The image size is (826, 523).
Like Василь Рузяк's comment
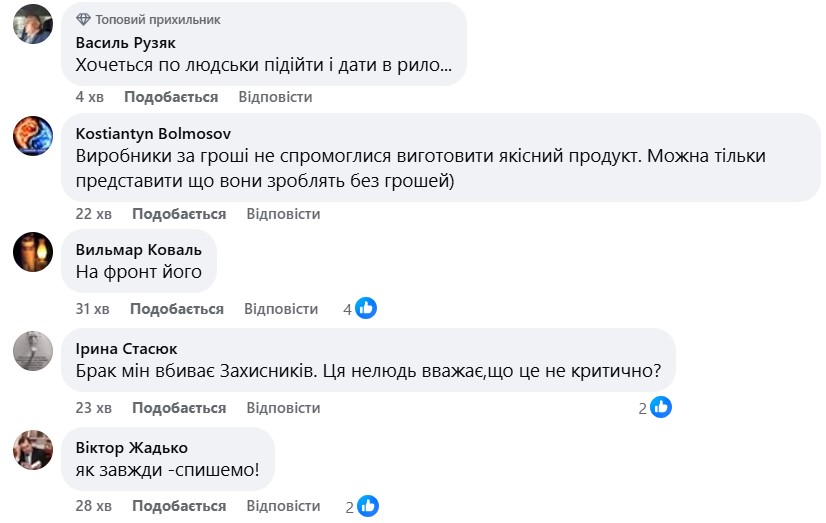(171, 97)
